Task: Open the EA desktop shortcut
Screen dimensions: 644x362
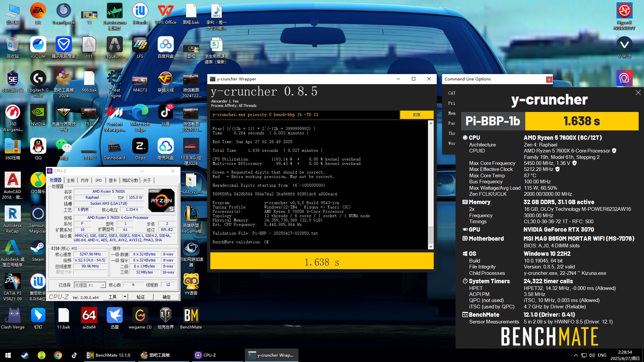Action: [x=38, y=14]
